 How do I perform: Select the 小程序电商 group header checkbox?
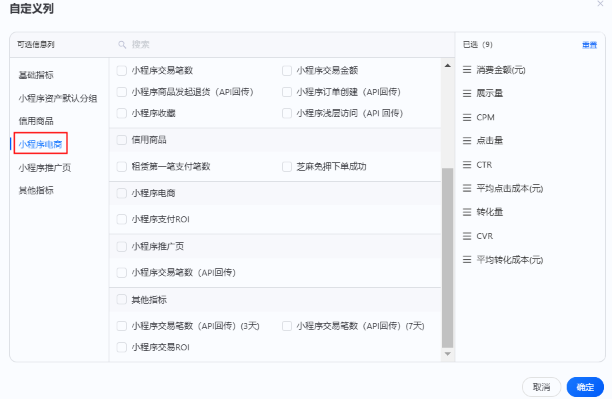click(122, 193)
